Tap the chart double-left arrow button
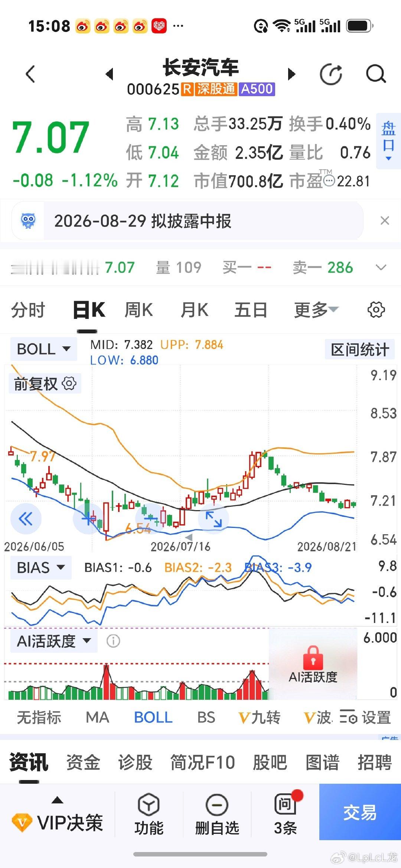The width and height of the screenshot is (401, 868). (26, 519)
